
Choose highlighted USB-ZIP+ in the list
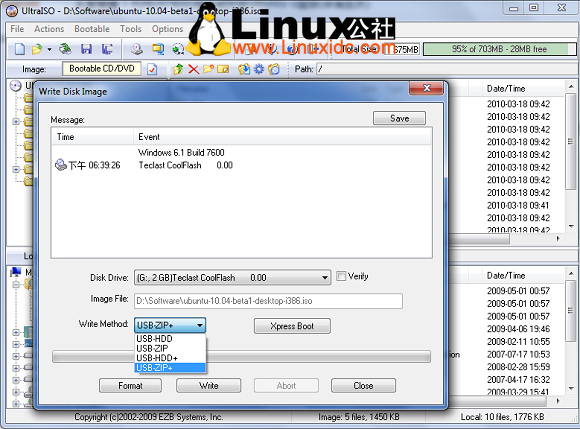170,368
